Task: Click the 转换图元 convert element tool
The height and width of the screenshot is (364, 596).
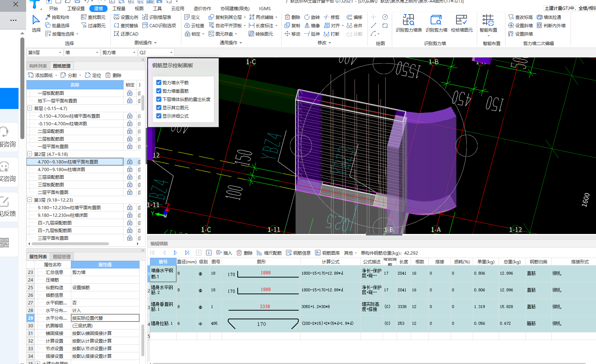Action: 261,34
